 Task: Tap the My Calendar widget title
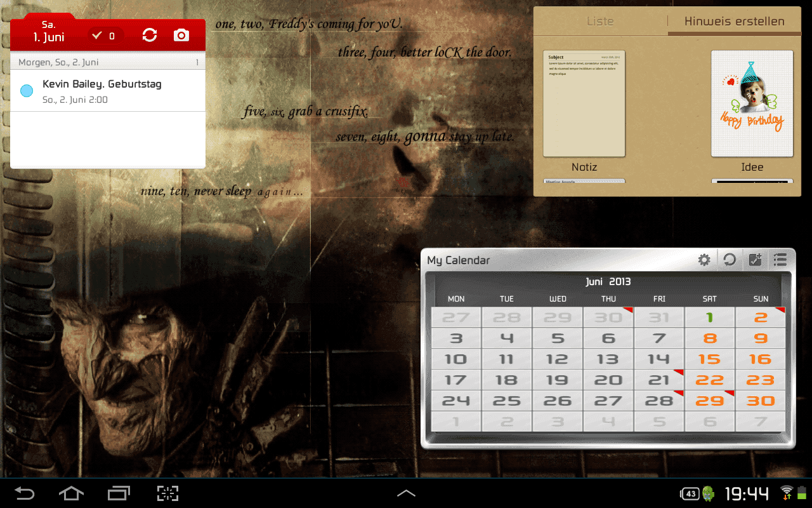click(x=459, y=260)
